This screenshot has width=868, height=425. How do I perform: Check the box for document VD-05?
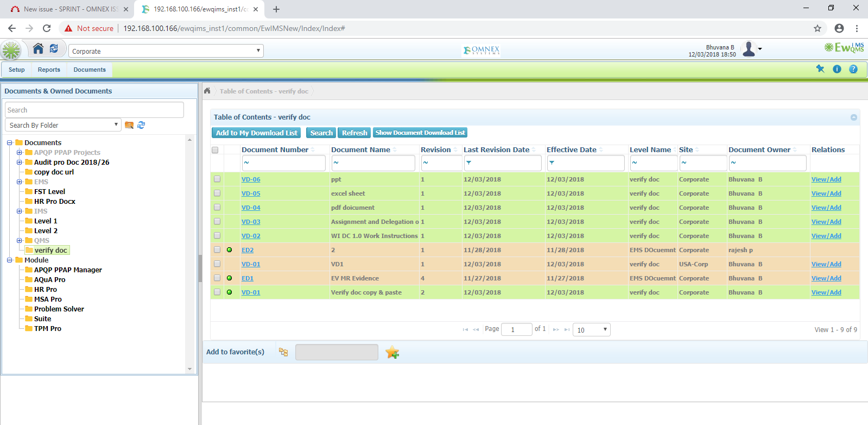(x=217, y=193)
